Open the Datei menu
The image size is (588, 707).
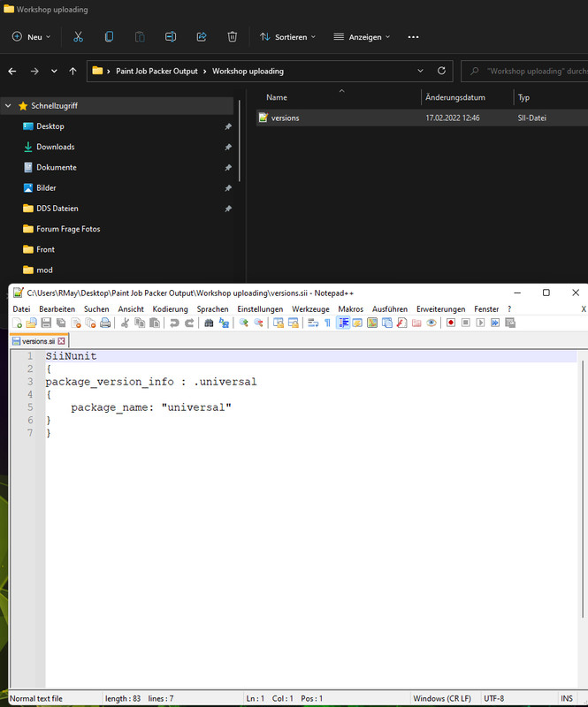(21, 309)
